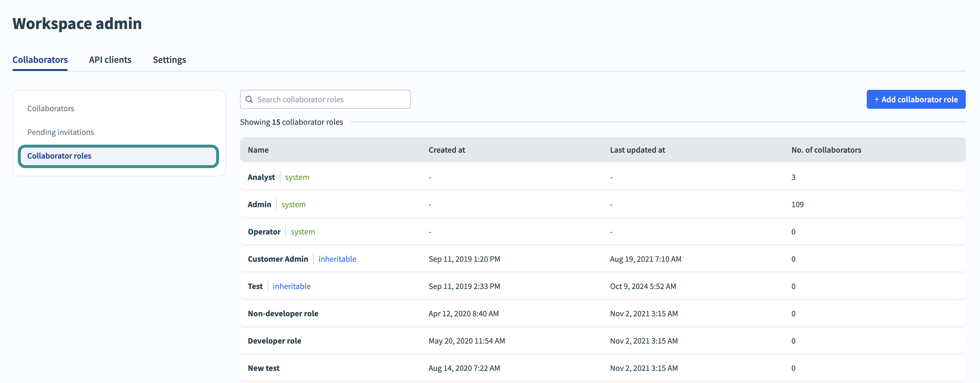Click the system tag beside Operator
The height and width of the screenshot is (383, 980).
(302, 232)
